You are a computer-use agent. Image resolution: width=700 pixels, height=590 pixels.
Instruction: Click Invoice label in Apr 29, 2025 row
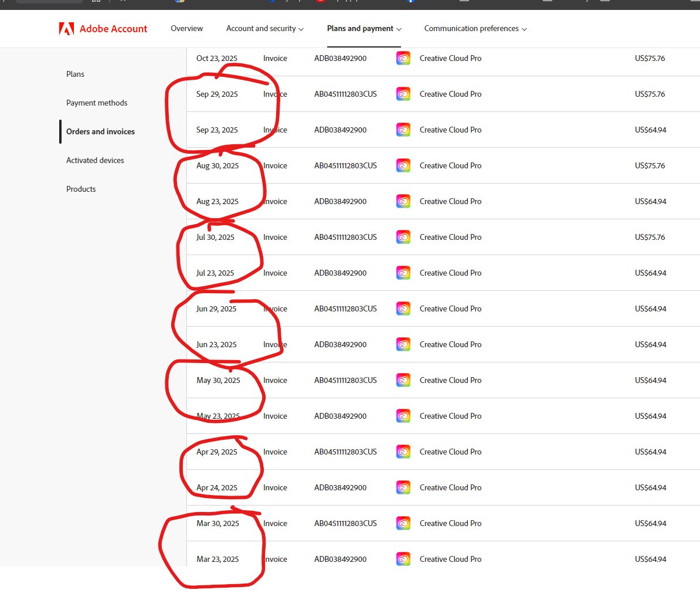coord(275,452)
